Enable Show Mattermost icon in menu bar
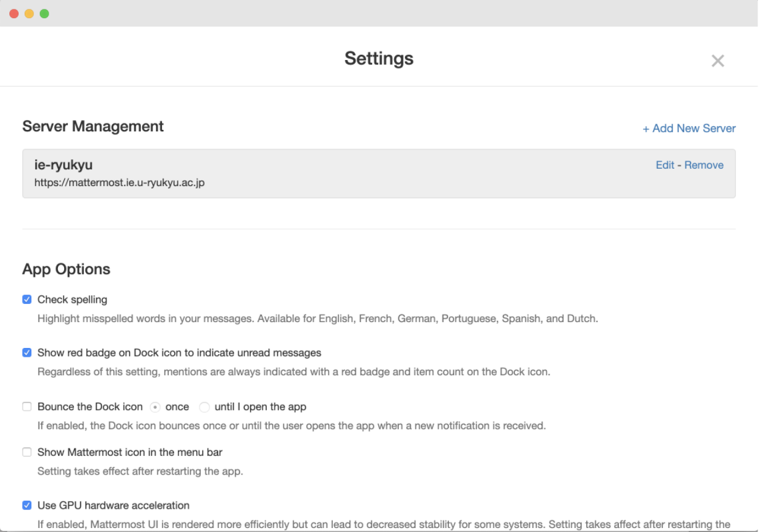The width and height of the screenshot is (759, 532). click(x=27, y=452)
